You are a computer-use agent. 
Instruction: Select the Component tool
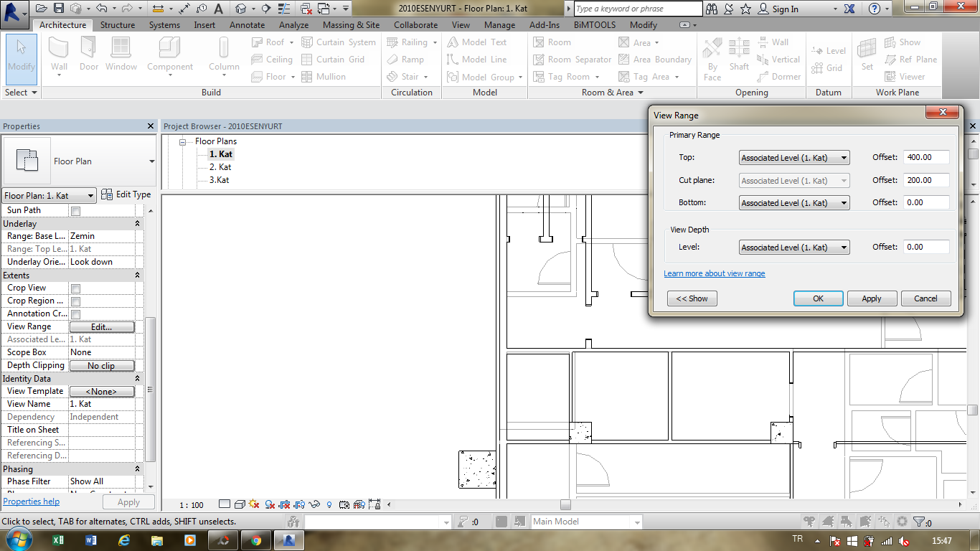(170, 55)
